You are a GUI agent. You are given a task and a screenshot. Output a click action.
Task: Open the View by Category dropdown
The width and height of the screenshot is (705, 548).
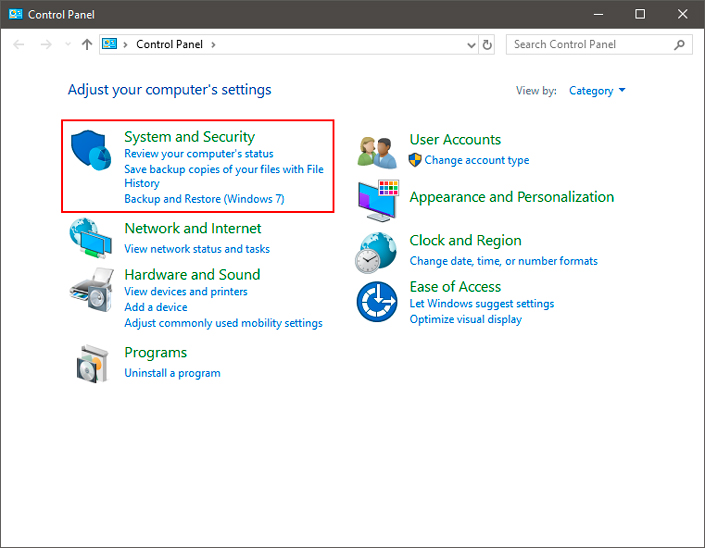(x=597, y=91)
